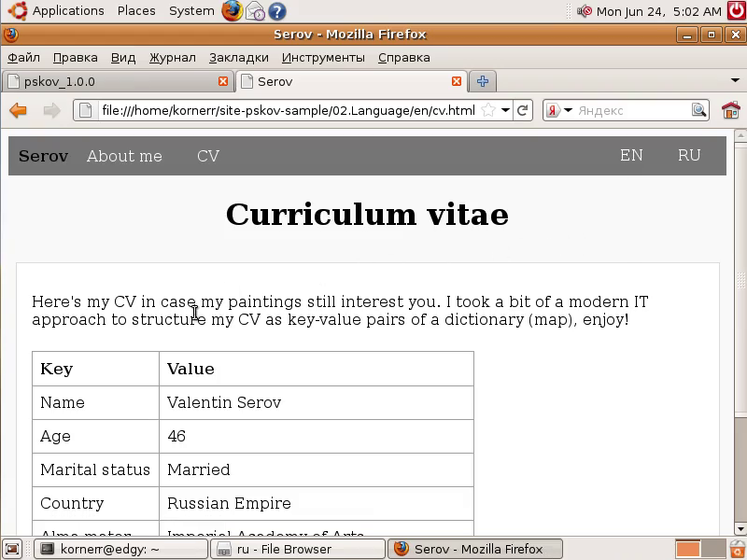Click the Firefox back arrow button
Viewport: 747px width, 560px height.
coord(18,110)
